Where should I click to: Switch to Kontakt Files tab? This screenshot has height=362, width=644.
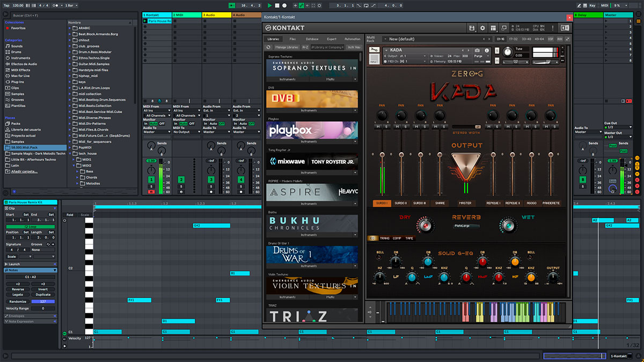tap(292, 39)
